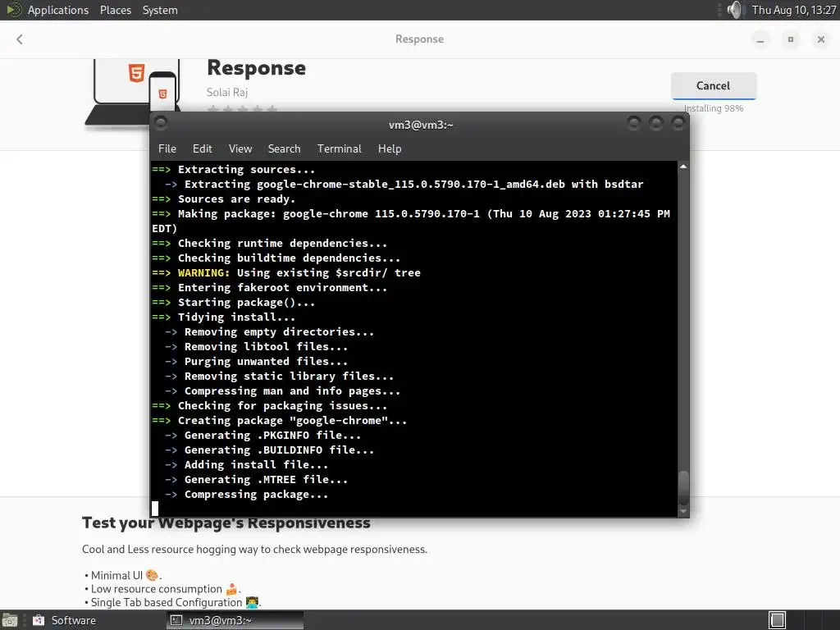Maximize the Software window
This screenshot has height=630, width=840.
click(790, 39)
